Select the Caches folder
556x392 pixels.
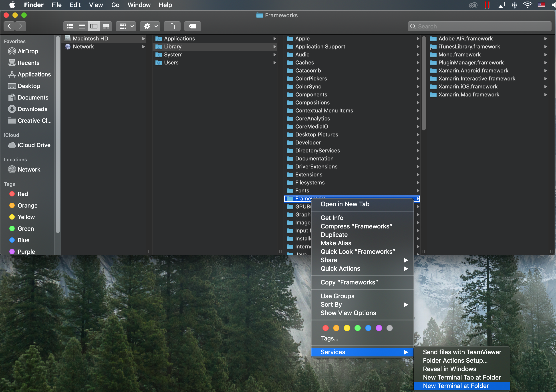352,62
